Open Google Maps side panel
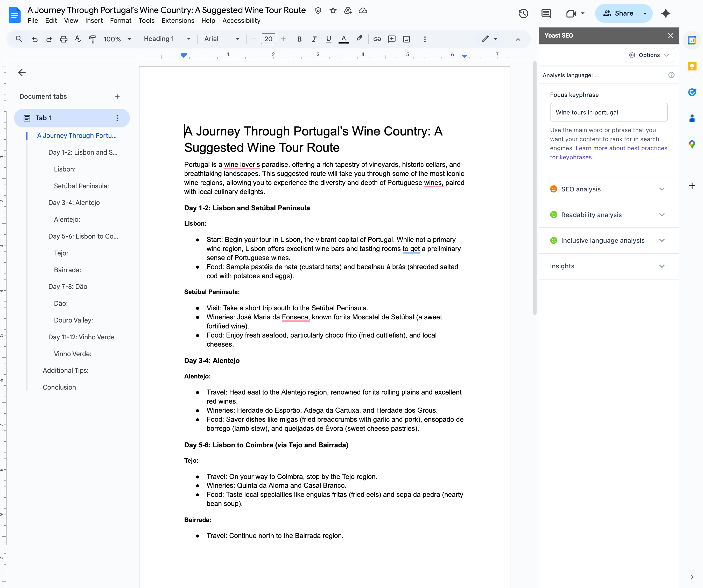The height and width of the screenshot is (588, 703). tap(692, 144)
